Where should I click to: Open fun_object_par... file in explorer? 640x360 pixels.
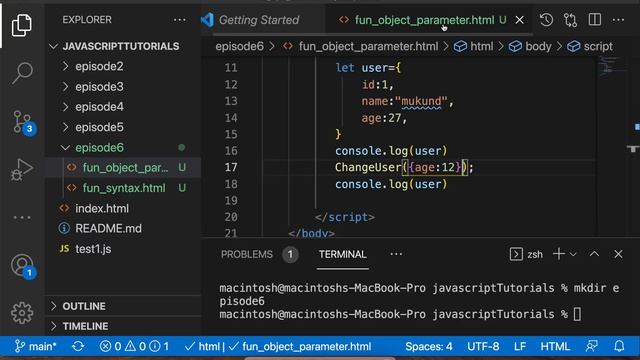[125, 168]
